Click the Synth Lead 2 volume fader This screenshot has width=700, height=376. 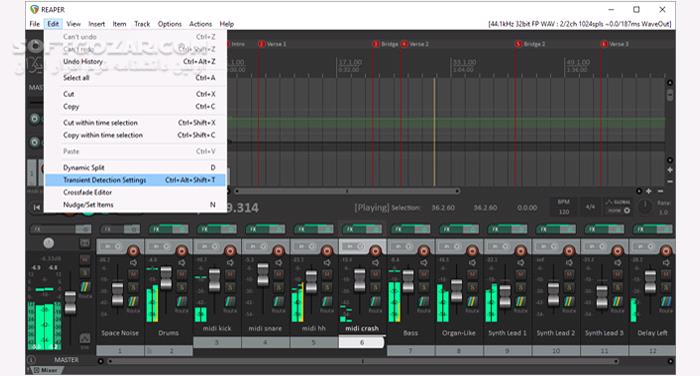click(x=553, y=293)
